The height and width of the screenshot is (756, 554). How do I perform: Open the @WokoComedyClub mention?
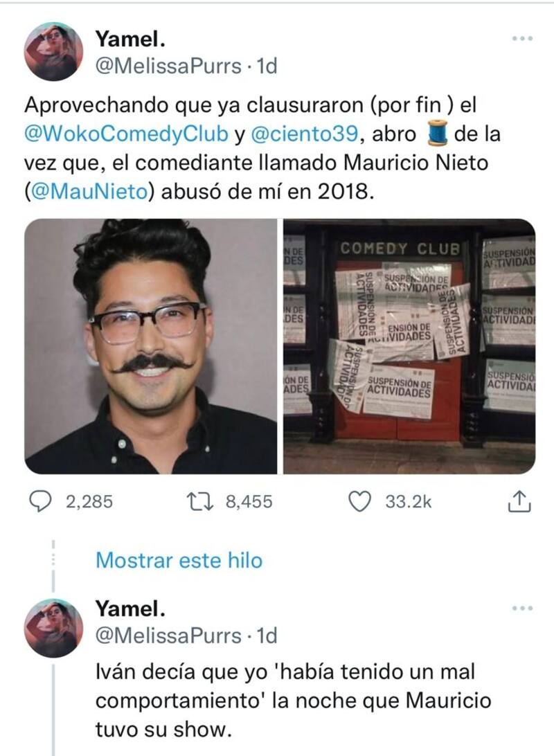pyautogui.click(x=126, y=134)
